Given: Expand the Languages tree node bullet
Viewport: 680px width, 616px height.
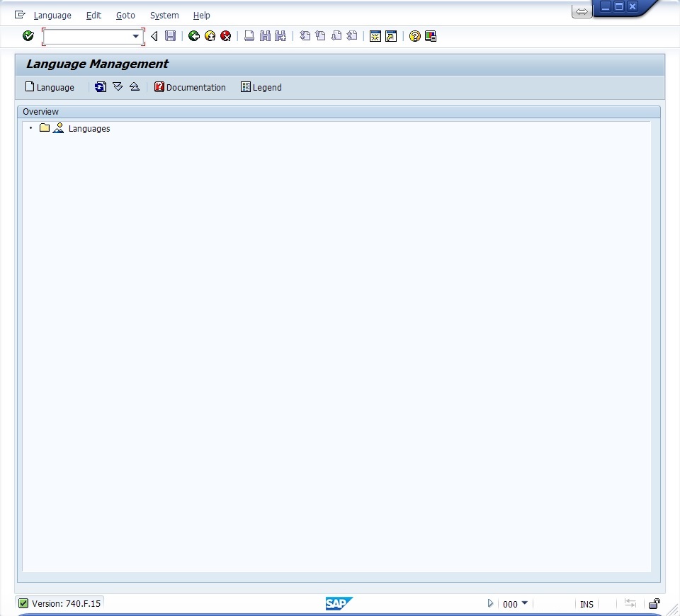Looking at the screenshot, I should (x=30, y=128).
